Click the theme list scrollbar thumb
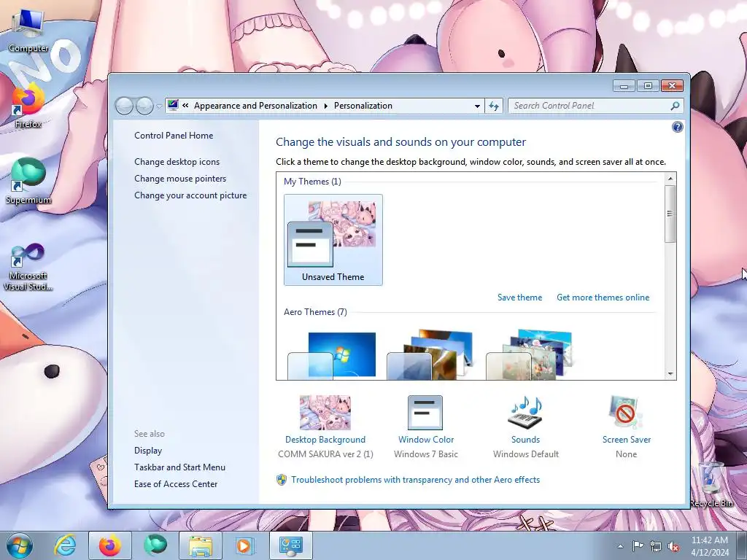Image resolution: width=747 pixels, height=560 pixels. point(670,214)
